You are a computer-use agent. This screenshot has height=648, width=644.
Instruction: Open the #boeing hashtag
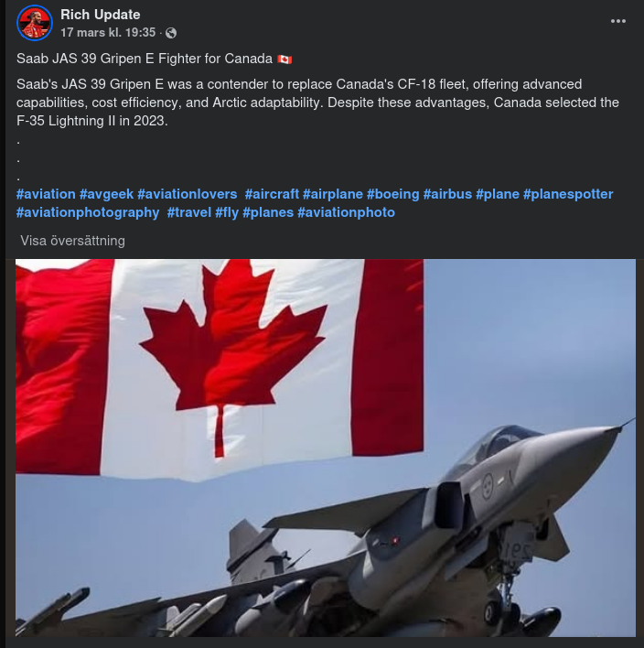[x=392, y=194]
